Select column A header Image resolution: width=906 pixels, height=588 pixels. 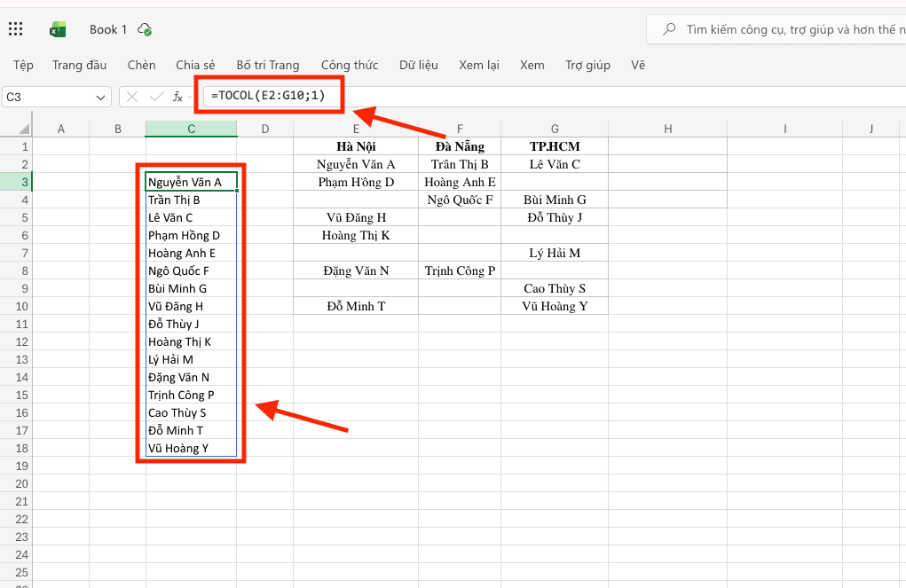point(60,129)
